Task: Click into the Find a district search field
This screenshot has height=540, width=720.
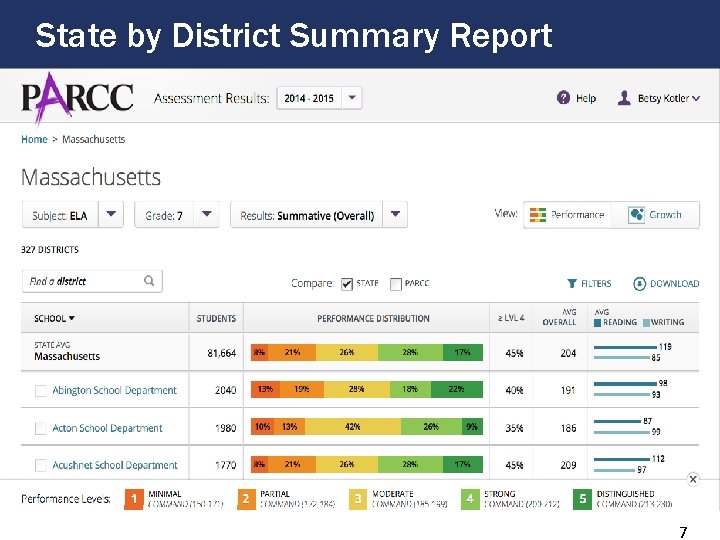Action: (92, 281)
